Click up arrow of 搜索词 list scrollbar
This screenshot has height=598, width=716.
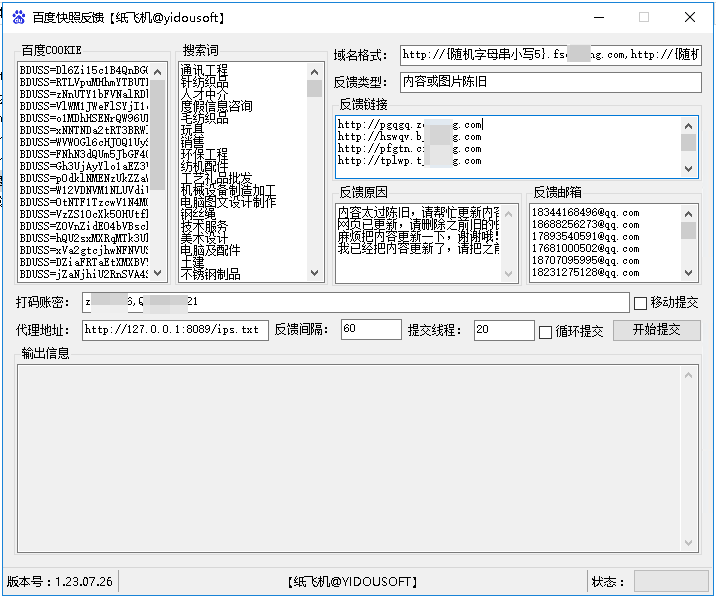[x=314, y=72]
